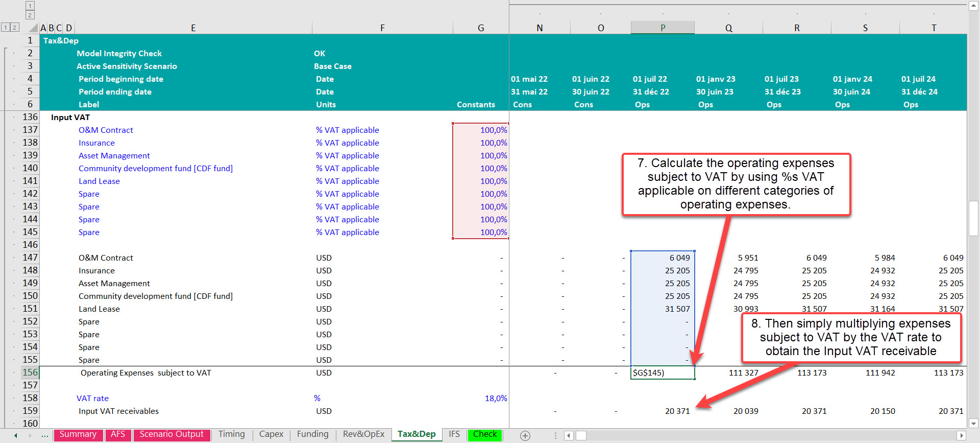
Task: Select column N header
Action: [x=540, y=28]
